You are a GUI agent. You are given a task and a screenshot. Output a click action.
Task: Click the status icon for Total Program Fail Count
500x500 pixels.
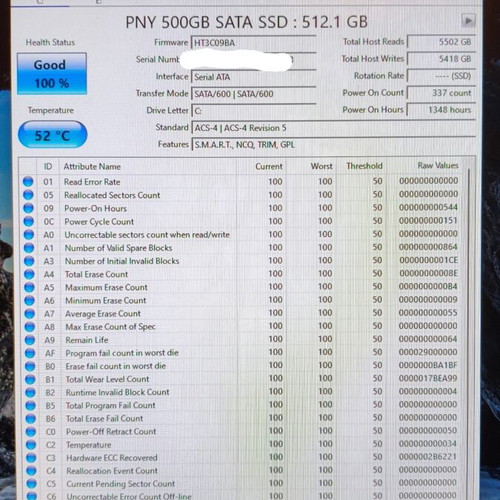(x=31, y=405)
